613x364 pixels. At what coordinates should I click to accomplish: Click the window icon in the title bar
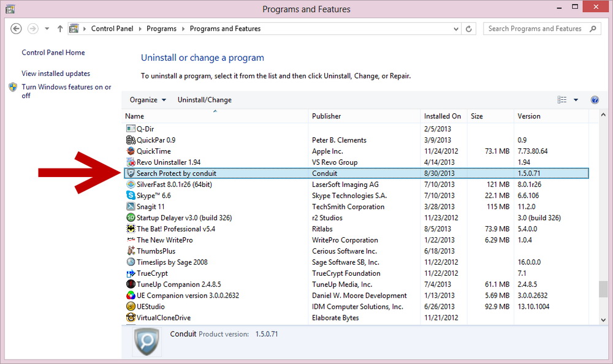click(x=10, y=9)
